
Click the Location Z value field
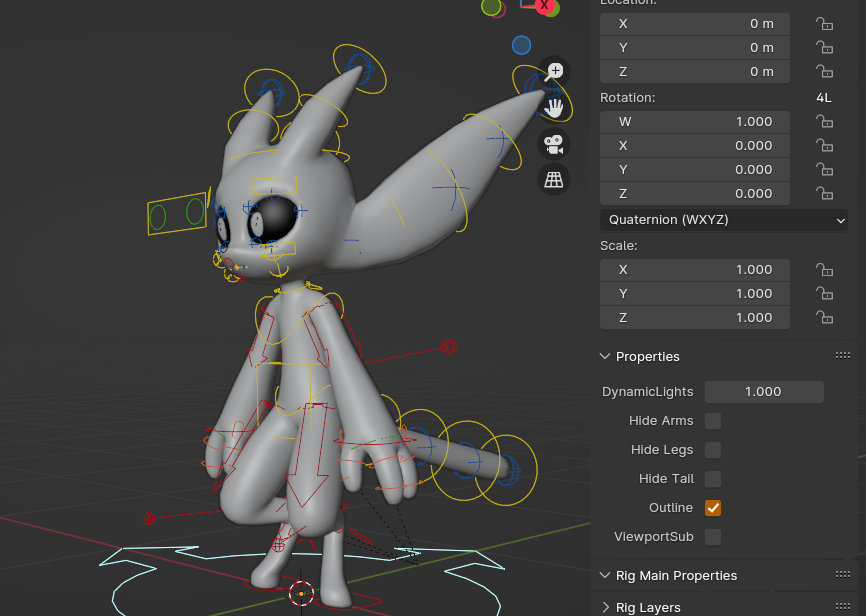point(695,72)
